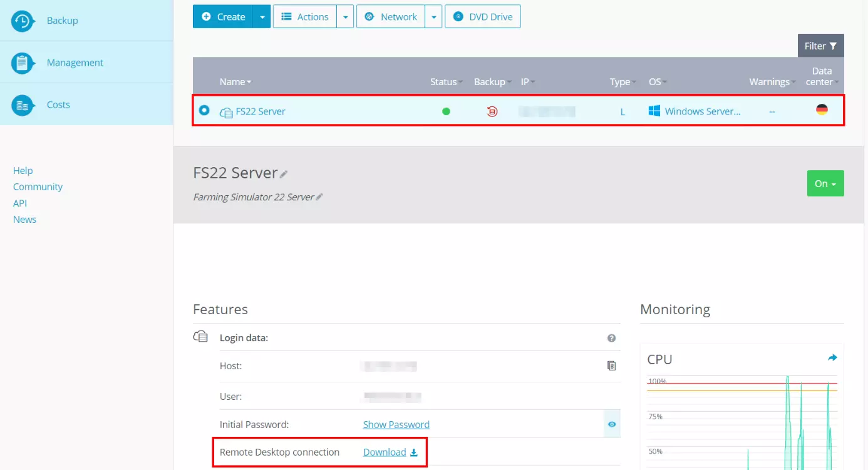
Task: Expand the Actions dropdown arrow
Action: click(x=345, y=17)
